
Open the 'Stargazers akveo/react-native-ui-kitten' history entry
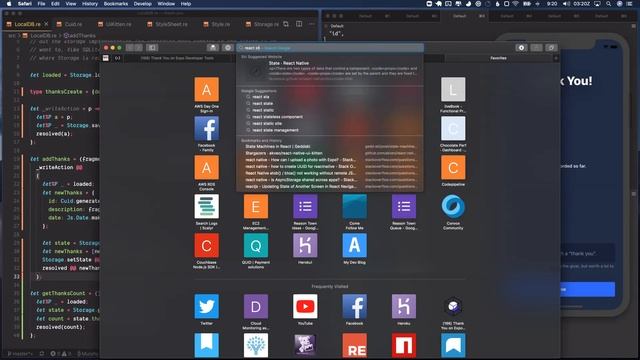click(330, 153)
